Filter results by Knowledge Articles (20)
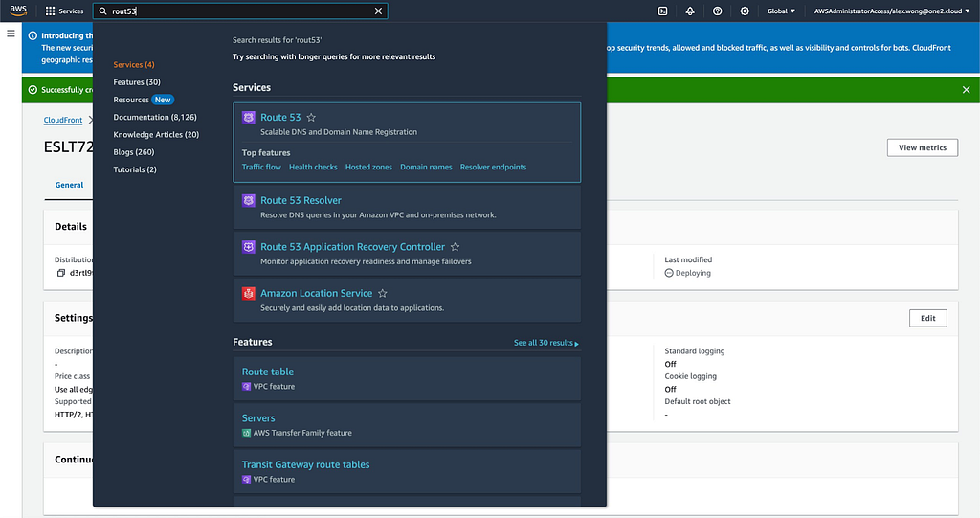980x518 pixels. pos(156,134)
